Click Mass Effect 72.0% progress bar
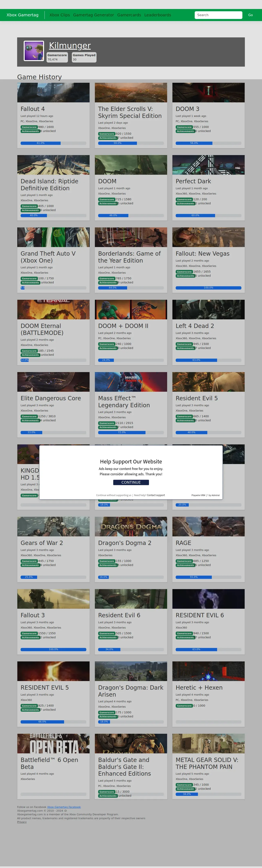The width and height of the screenshot is (262, 868). (131, 432)
